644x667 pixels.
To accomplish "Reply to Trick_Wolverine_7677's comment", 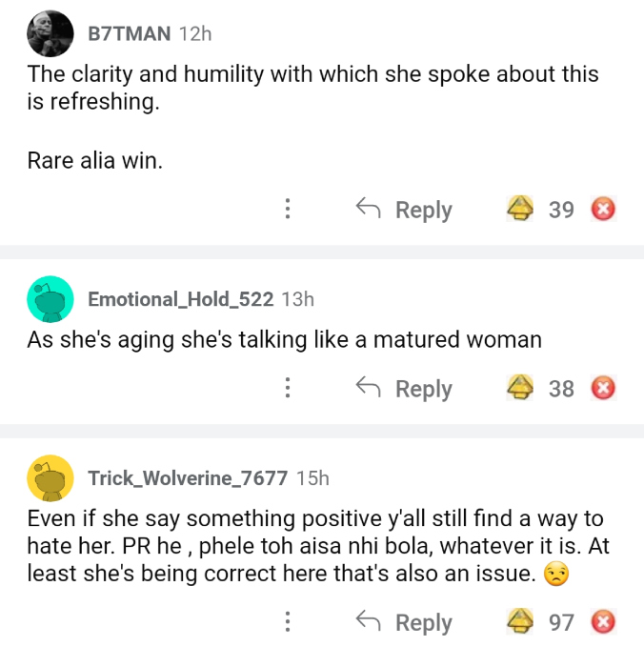I will 404,622.
